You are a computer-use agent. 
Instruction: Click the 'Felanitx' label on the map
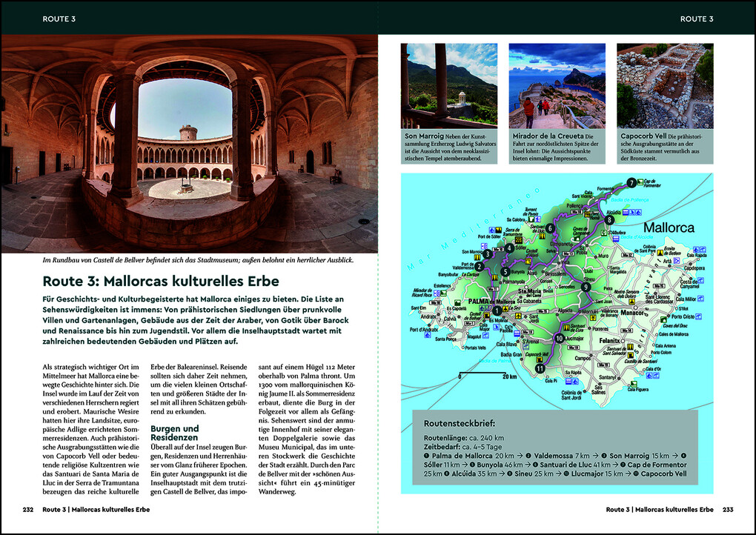point(609,341)
